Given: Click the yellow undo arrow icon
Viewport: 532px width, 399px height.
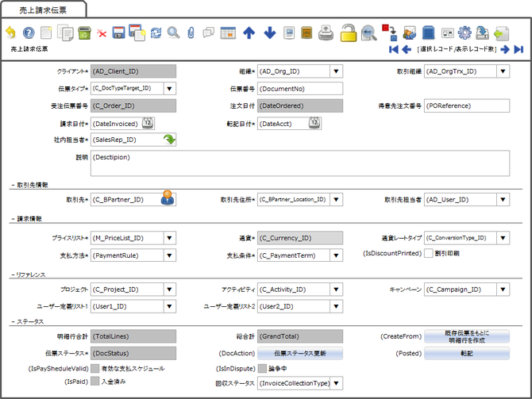Looking at the screenshot, I should point(11,33).
